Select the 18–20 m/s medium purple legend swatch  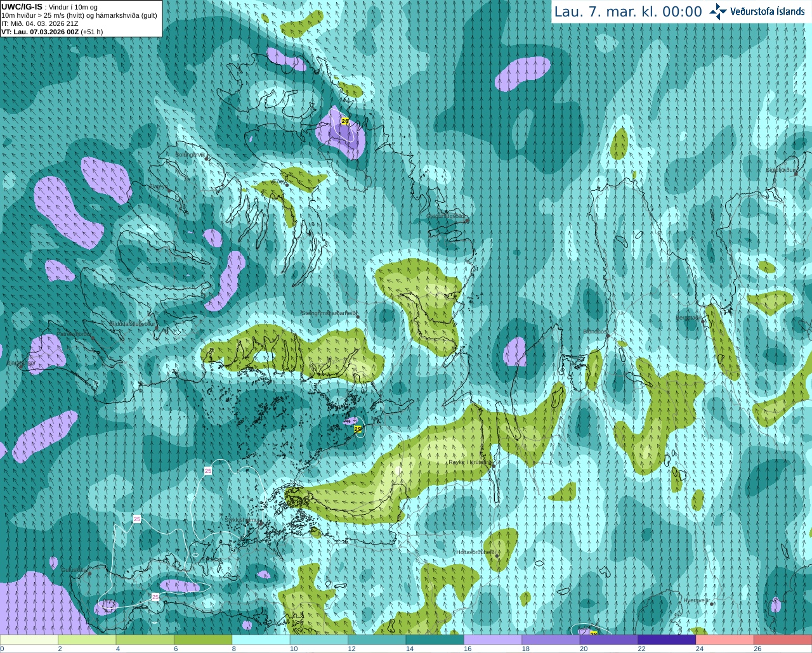pyautogui.click(x=551, y=640)
